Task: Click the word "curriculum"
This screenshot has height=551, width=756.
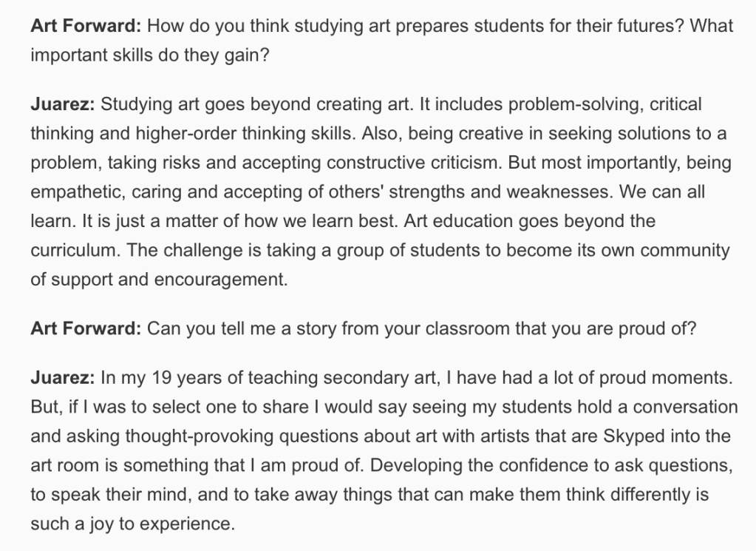Action: pyautogui.click(x=73, y=250)
